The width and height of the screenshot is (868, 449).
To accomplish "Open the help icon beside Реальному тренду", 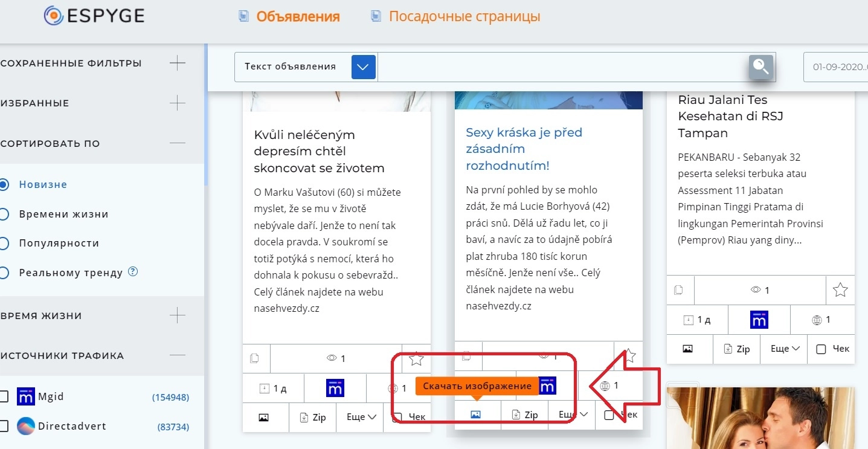I will [133, 272].
